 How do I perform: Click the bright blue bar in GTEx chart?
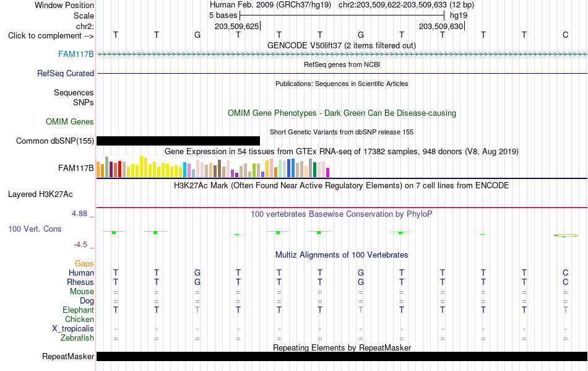293,168
